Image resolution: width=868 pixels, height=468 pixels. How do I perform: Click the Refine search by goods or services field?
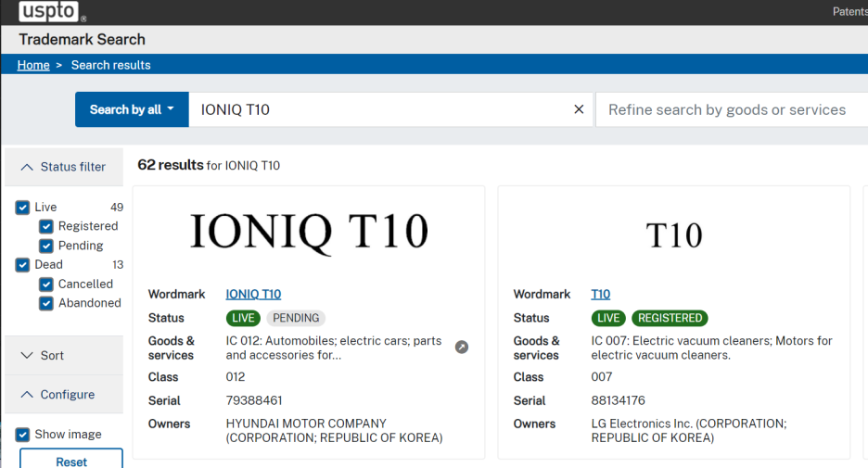tap(732, 109)
